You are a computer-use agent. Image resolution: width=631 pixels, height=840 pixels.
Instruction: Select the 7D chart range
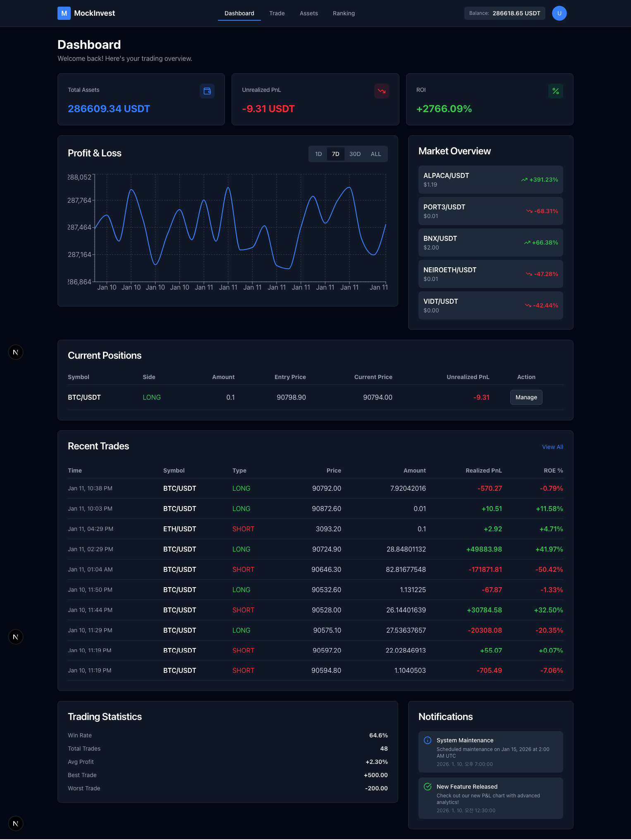(335, 154)
